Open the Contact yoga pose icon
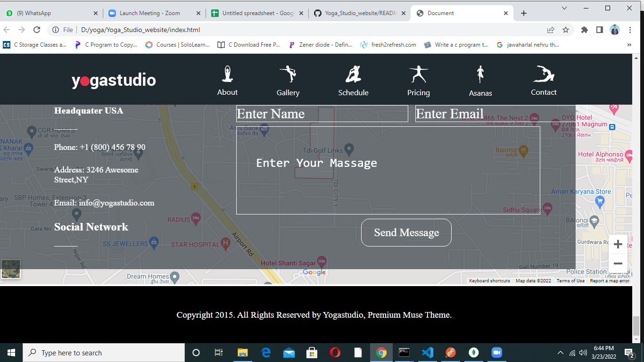644x362 pixels. [544, 74]
